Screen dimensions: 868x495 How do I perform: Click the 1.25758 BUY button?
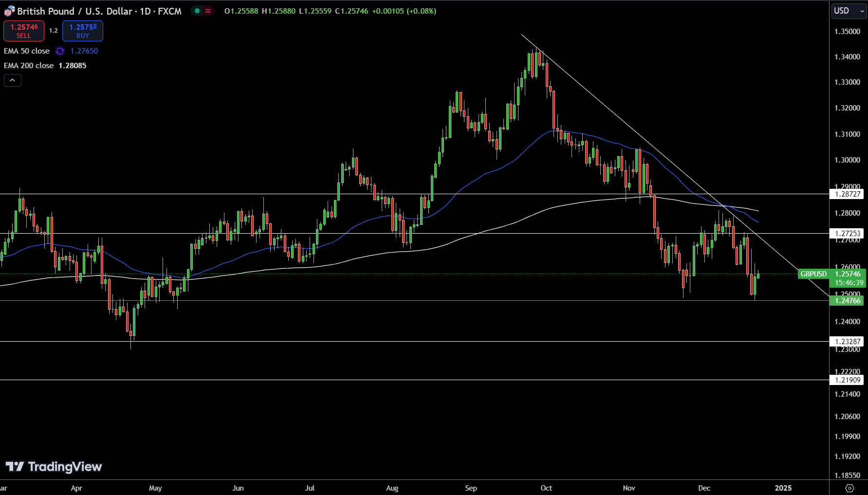(x=83, y=31)
